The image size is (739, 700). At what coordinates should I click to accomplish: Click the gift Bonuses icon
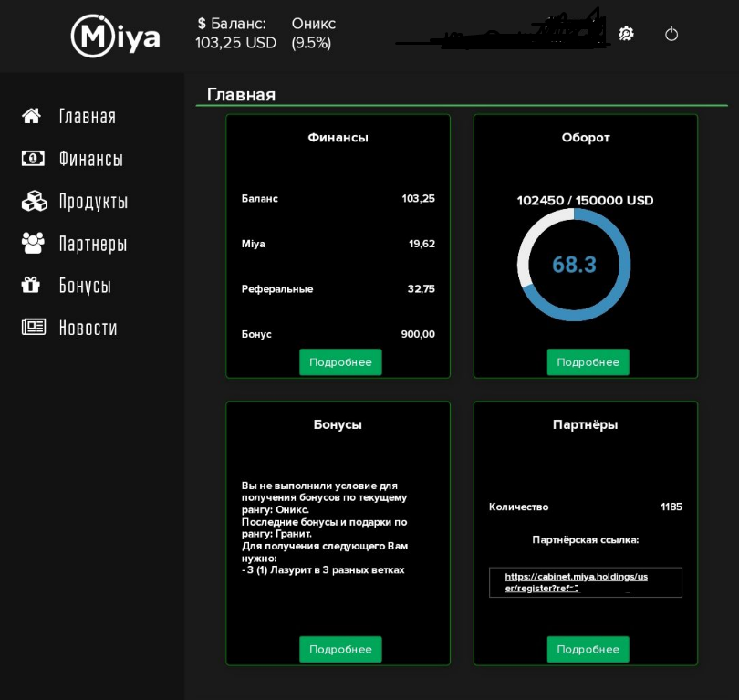pos(32,285)
